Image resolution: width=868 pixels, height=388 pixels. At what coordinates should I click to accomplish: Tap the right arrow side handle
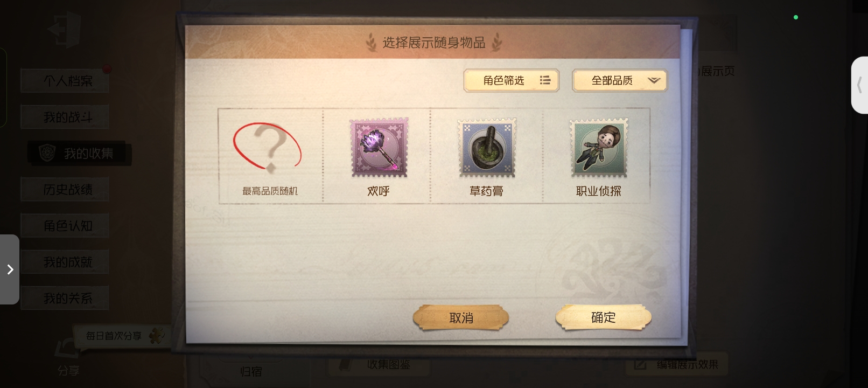click(10, 269)
